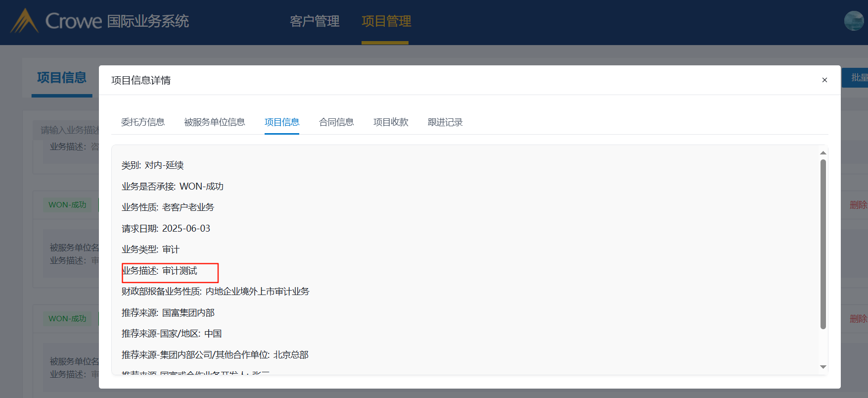The height and width of the screenshot is (398, 868).
Task: Click the 项目信息 page heading behind the dialog
Action: click(62, 78)
